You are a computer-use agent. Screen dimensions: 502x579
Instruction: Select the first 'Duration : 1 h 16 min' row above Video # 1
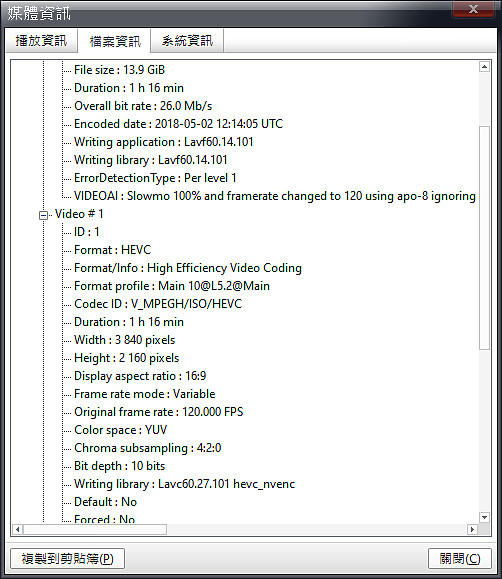point(129,88)
